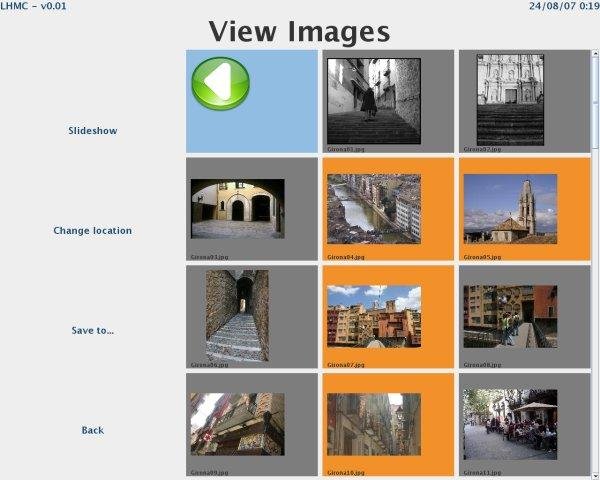Click scrollbar up arrow at top

tap(595, 54)
